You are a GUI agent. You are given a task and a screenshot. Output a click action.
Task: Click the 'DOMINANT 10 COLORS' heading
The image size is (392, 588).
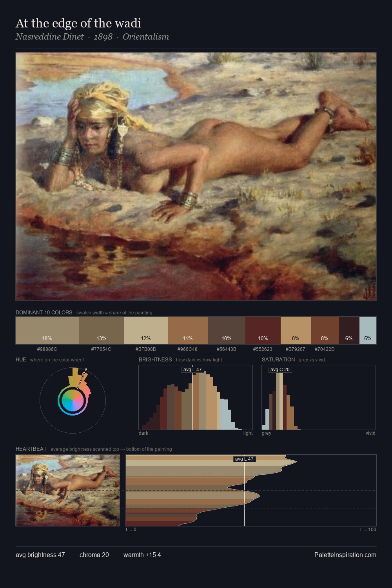click(x=44, y=313)
